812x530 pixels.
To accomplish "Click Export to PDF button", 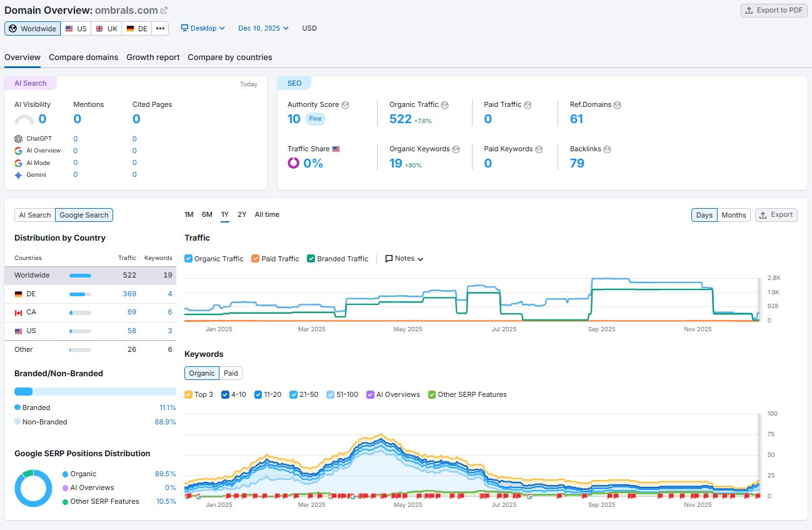I will click(x=773, y=11).
